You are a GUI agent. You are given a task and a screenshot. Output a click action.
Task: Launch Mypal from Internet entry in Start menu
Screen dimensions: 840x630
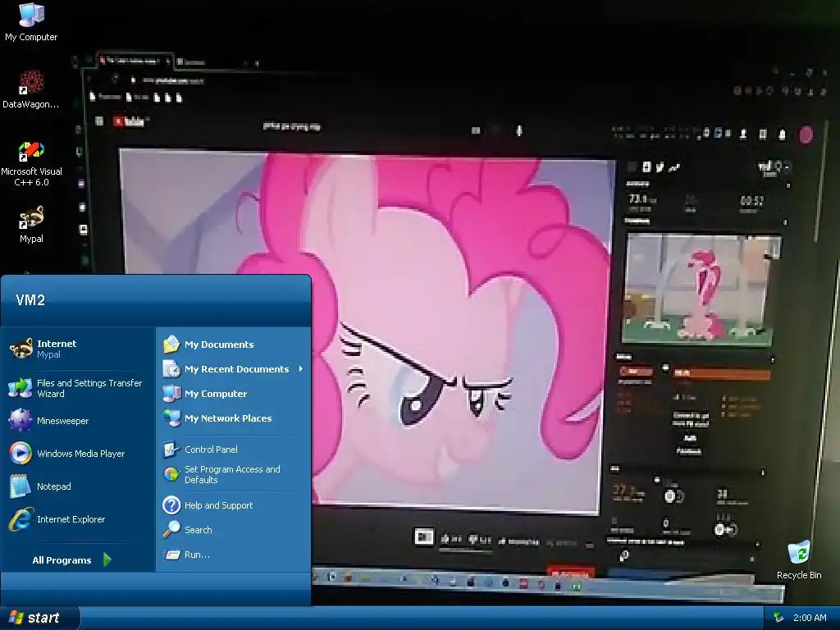(76, 349)
